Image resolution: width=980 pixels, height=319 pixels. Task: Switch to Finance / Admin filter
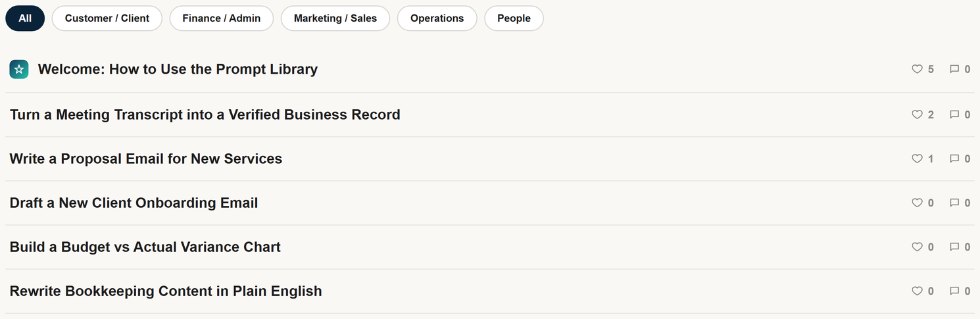222,18
